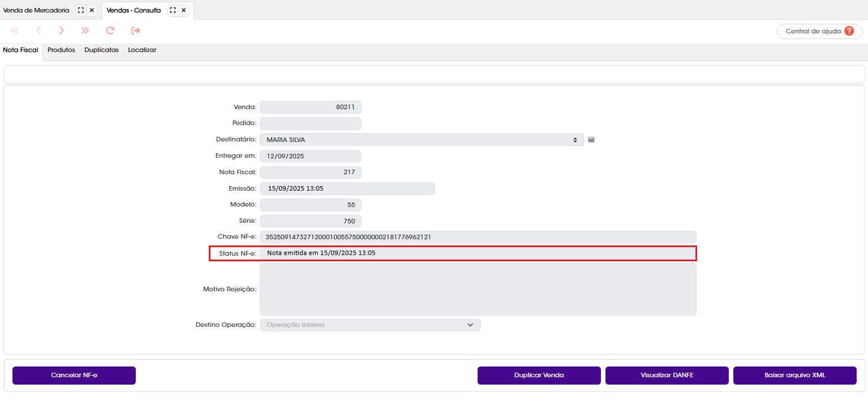This screenshot has width=868, height=401.
Task: Click the Cancelar NF-e button
Action: (x=74, y=376)
